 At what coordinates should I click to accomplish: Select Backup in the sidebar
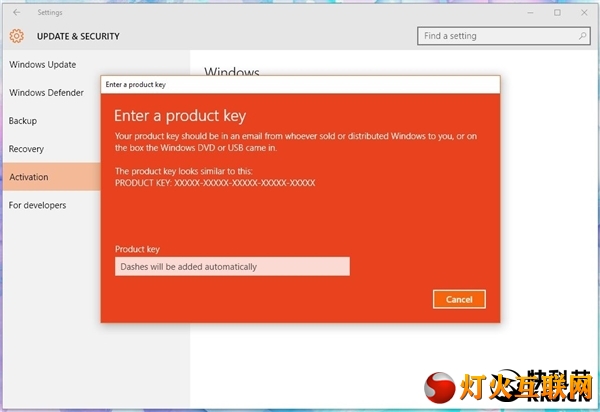23,121
